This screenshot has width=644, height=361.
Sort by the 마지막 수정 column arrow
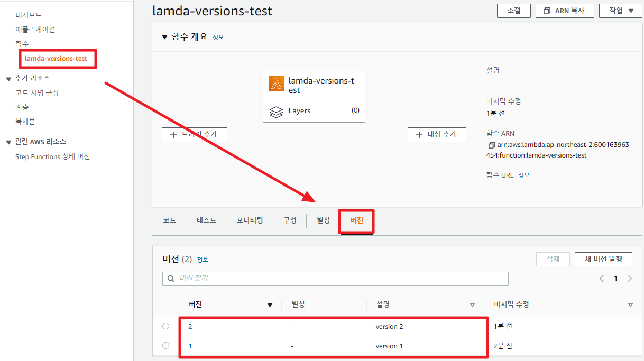coord(630,305)
